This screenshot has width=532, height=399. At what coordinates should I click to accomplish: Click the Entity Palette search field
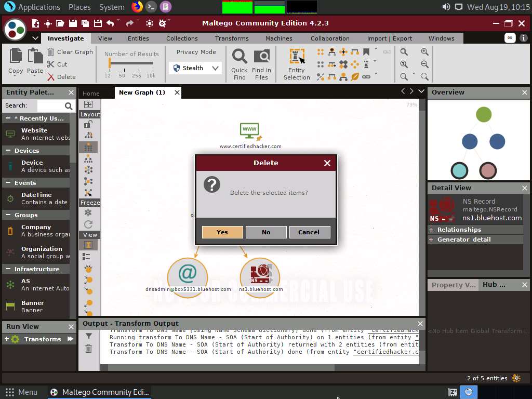[50, 106]
